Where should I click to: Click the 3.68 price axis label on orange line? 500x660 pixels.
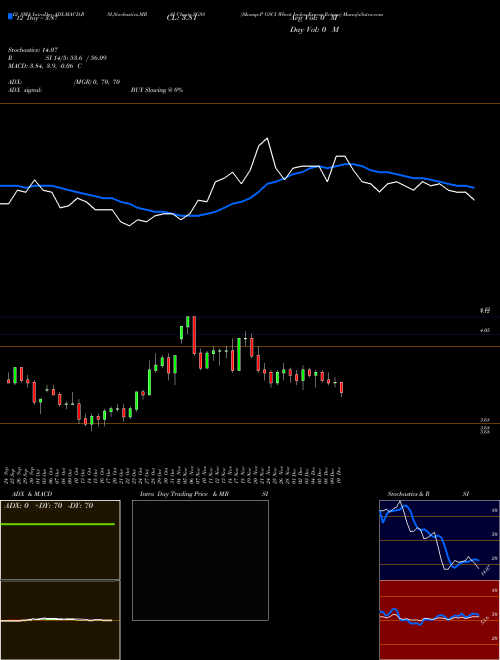point(485,420)
